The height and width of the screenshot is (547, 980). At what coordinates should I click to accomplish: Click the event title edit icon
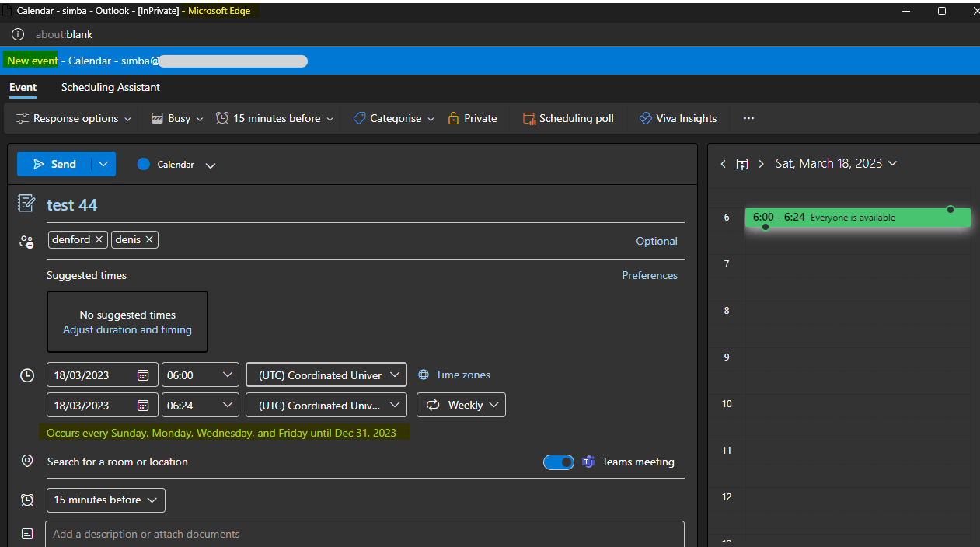[x=26, y=204]
